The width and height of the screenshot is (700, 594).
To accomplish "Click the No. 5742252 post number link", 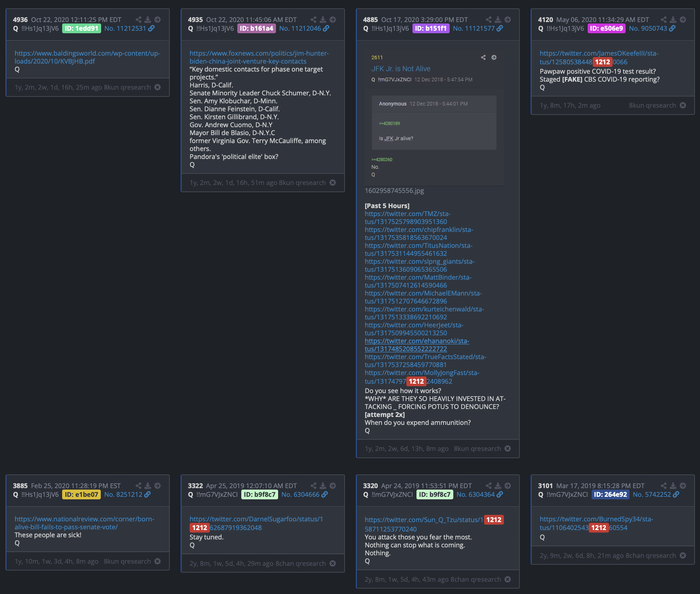I will [x=652, y=494].
